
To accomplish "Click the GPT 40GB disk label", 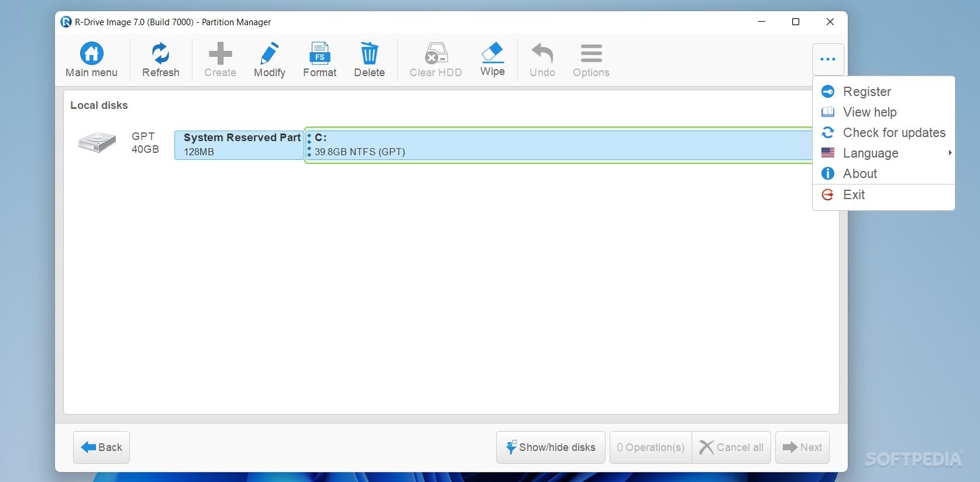I will (x=145, y=143).
